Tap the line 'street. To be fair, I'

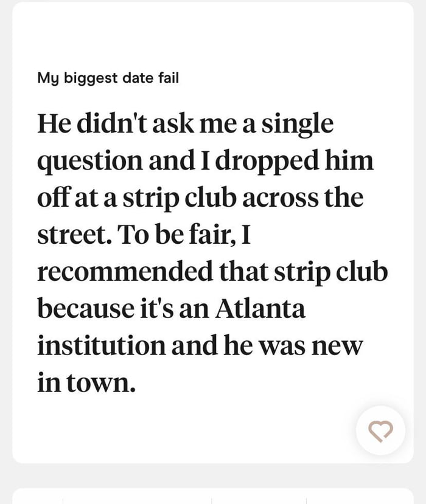(x=144, y=235)
